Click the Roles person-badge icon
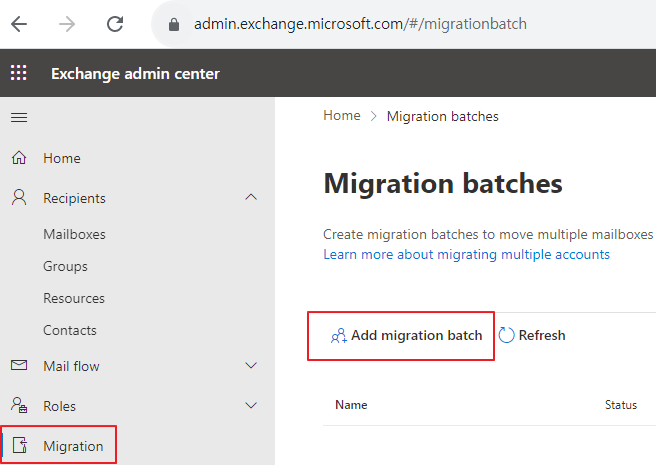This screenshot has height=465, width=656. pyautogui.click(x=19, y=405)
